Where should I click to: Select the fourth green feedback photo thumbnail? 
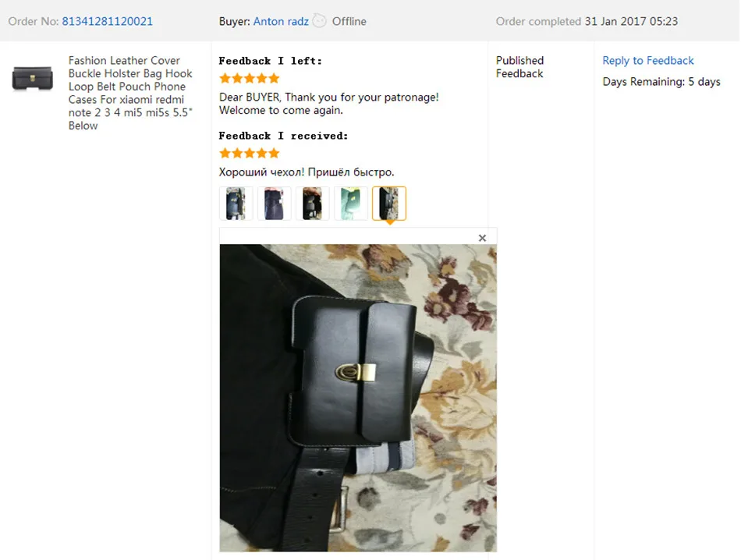click(x=351, y=204)
